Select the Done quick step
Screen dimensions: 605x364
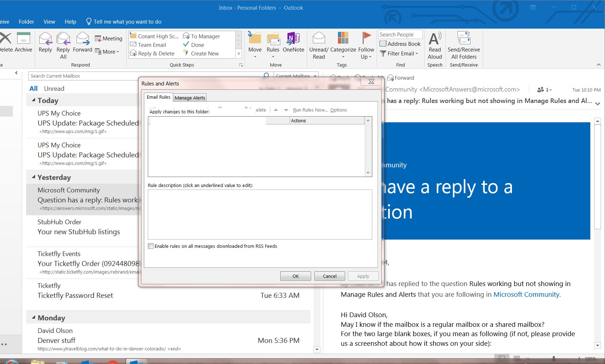pos(194,45)
